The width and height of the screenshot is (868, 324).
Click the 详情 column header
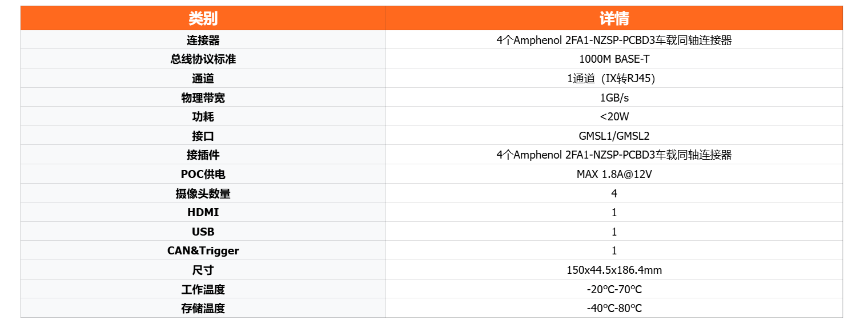pos(614,18)
